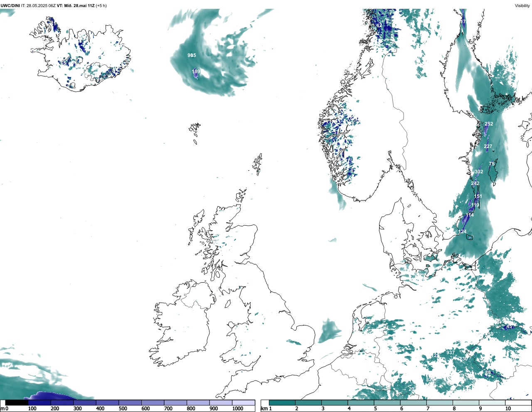The height and width of the screenshot is (412, 532).
Task: Select the 1–2 km dark teal swatch
Action: (x=282, y=402)
